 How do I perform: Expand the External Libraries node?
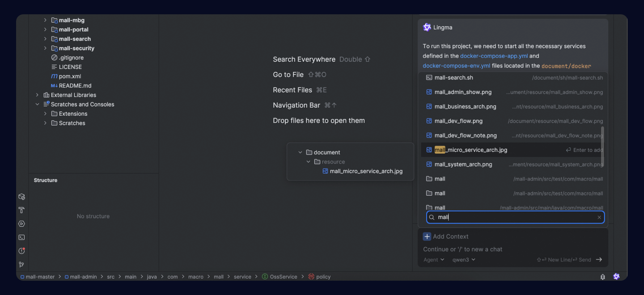pyautogui.click(x=37, y=95)
